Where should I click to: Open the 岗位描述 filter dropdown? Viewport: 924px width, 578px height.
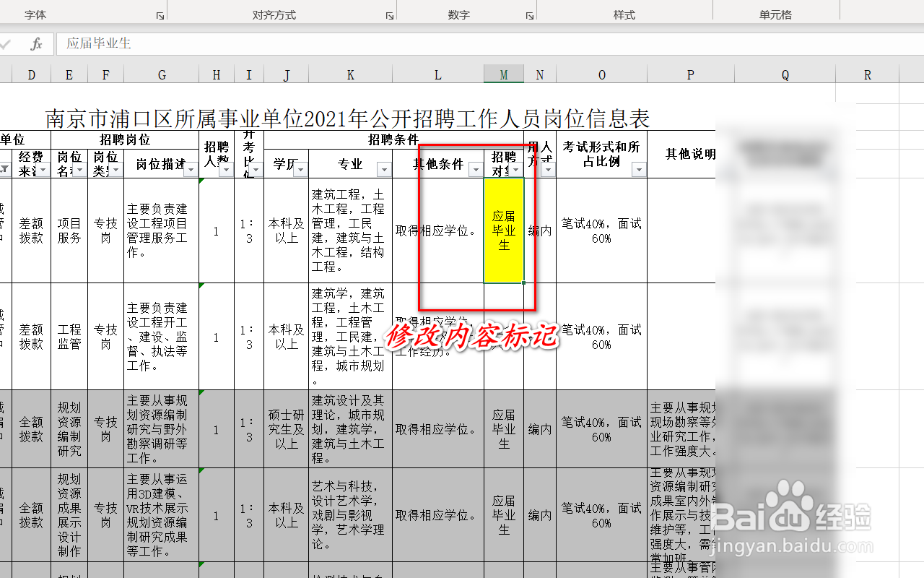click(191, 170)
